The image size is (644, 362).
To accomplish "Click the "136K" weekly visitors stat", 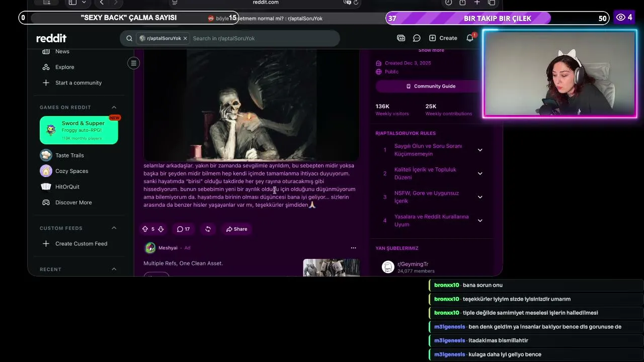I will pos(382,106).
